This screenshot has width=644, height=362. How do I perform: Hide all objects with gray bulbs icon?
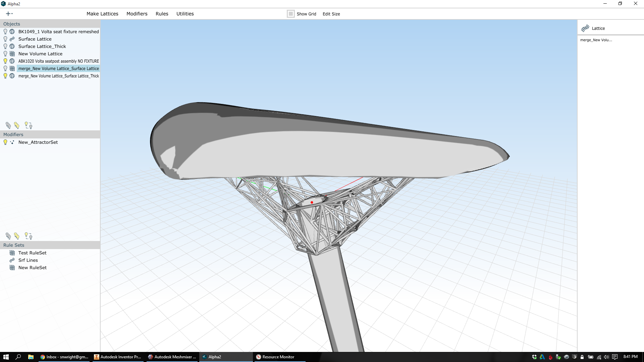(x=8, y=125)
